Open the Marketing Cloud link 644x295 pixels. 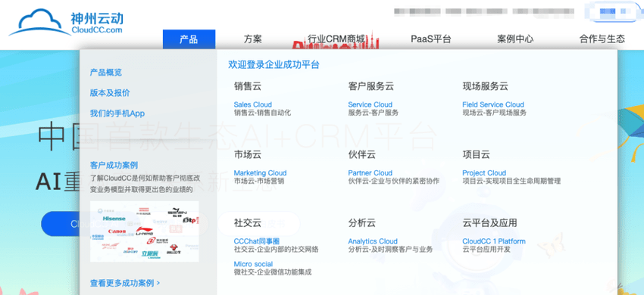tap(260, 173)
